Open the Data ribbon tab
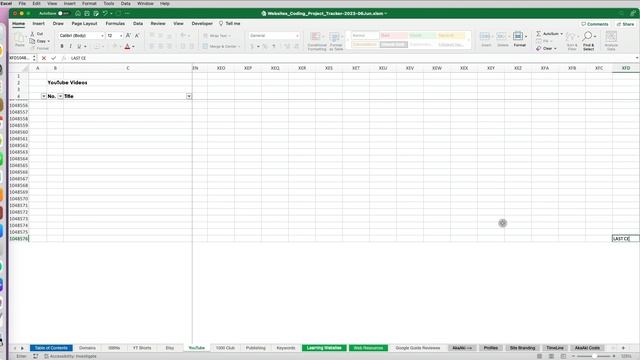The height and width of the screenshot is (360, 640). point(138,24)
